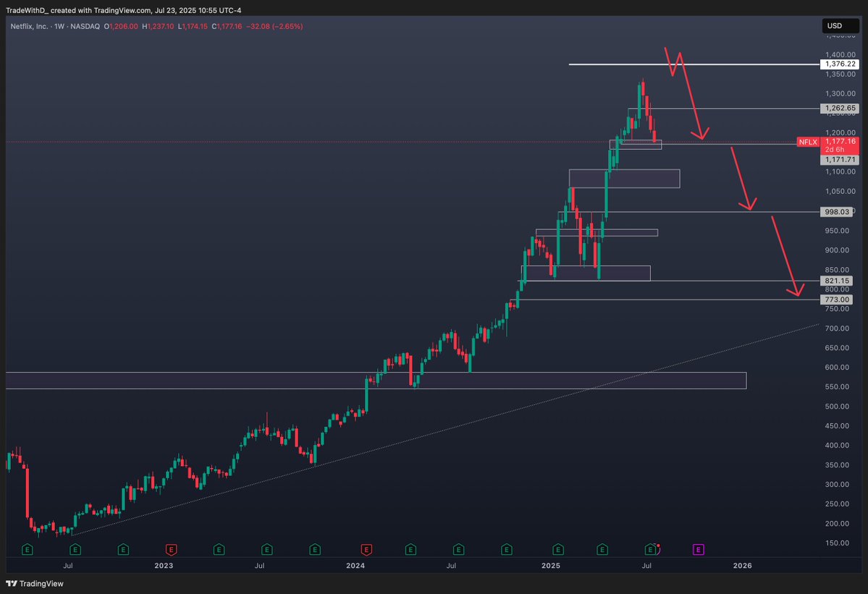Click the Jul label between 2024 and 2025
The width and height of the screenshot is (868, 594).
click(x=451, y=565)
